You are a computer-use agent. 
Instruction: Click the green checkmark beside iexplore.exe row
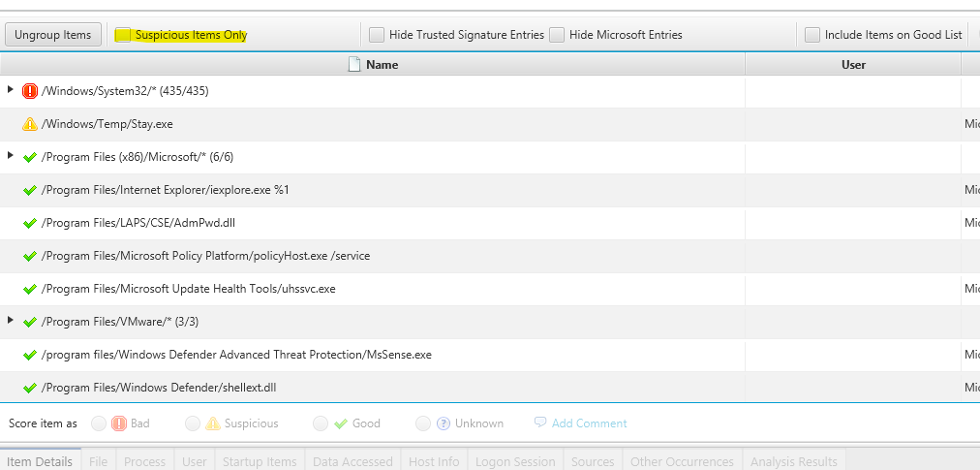[30, 190]
